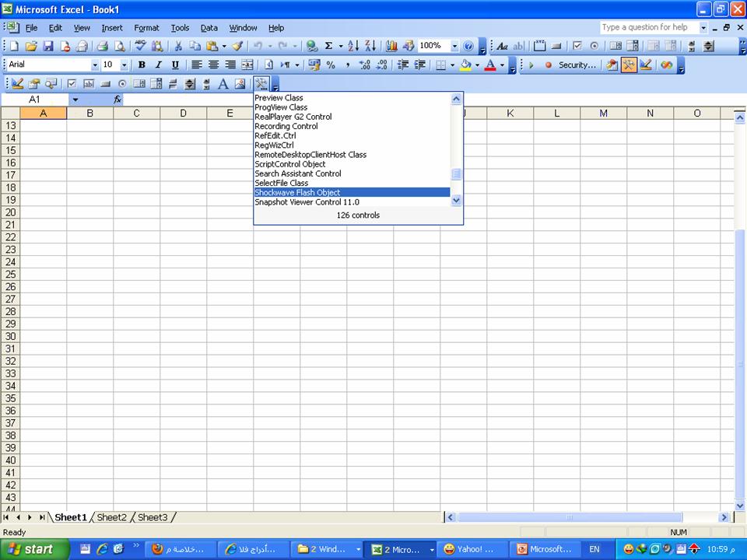Open Print Preview magnifier icon
Image resolution: width=747 pixels, height=560 pixels.
click(120, 46)
